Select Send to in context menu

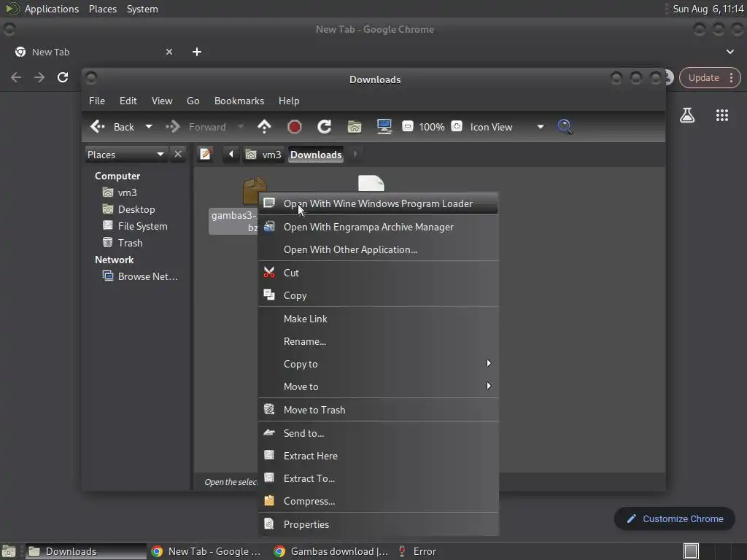(x=379, y=433)
